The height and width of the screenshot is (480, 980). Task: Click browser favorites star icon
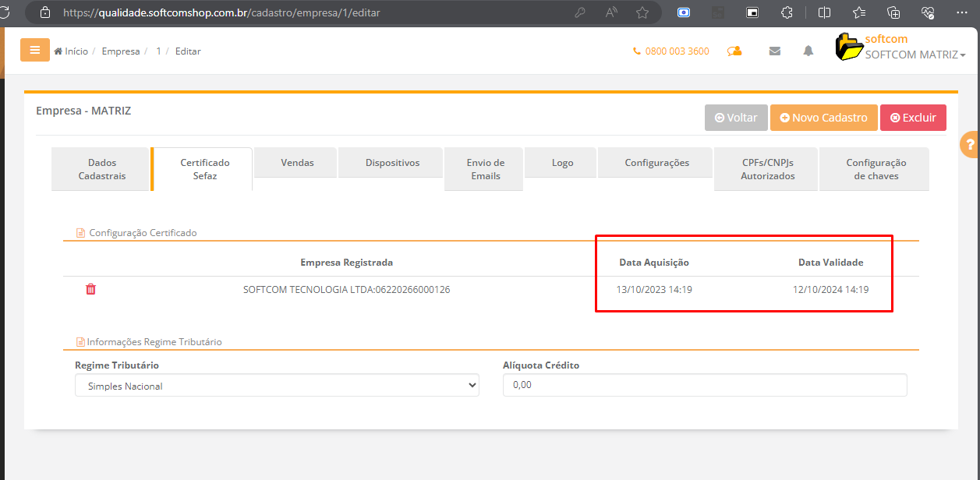pos(642,12)
